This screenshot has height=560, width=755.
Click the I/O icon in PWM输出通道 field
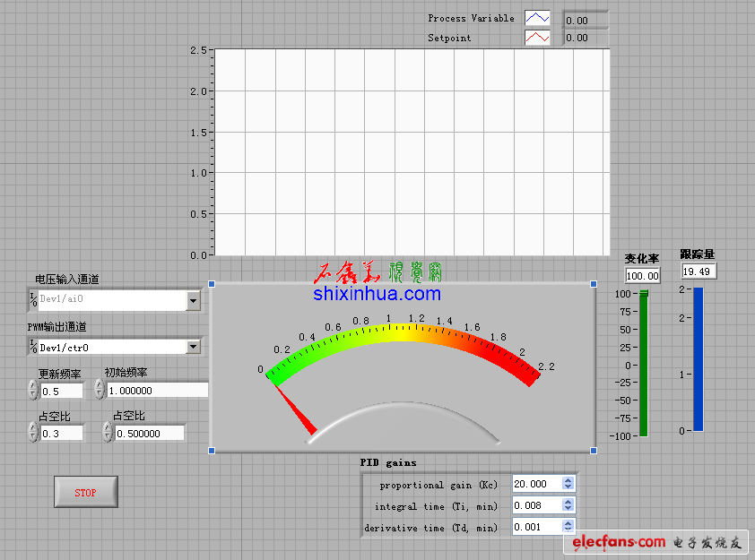point(33,347)
